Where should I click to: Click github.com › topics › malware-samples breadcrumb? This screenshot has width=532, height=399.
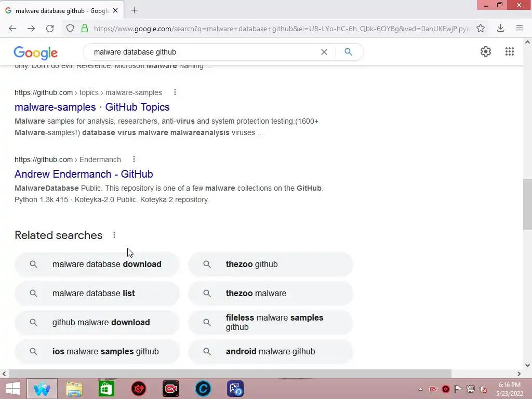coord(88,92)
